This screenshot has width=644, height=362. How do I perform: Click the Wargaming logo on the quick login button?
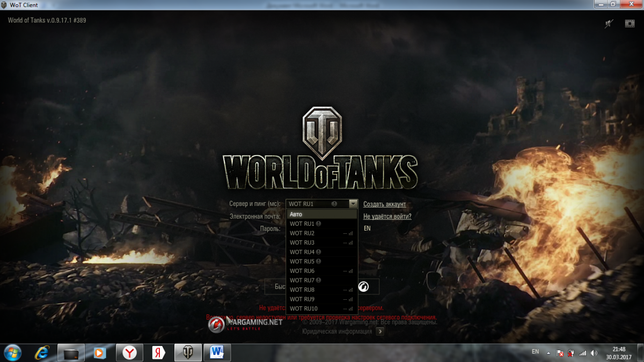(x=363, y=287)
